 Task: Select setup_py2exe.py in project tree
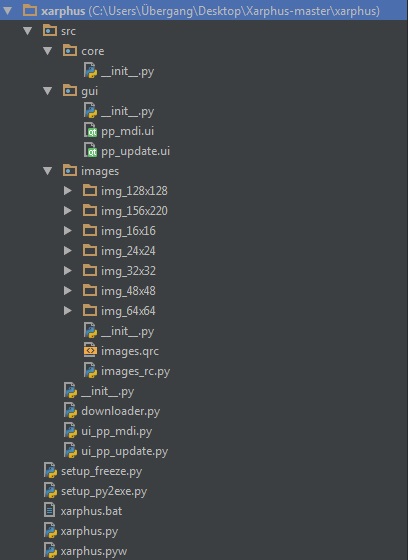104,491
